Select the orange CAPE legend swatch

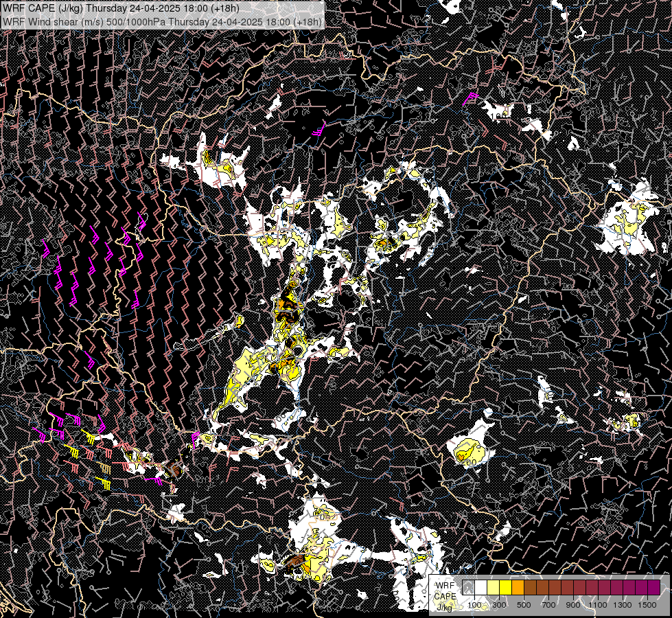[x=518, y=588]
